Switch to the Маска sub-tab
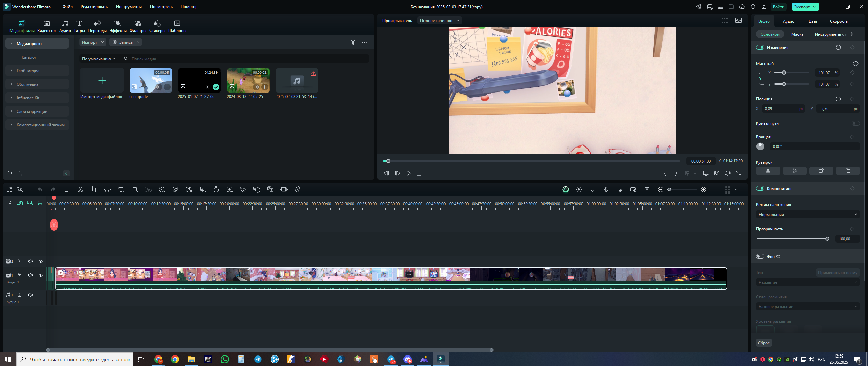This screenshot has height=366, width=868. tap(797, 34)
